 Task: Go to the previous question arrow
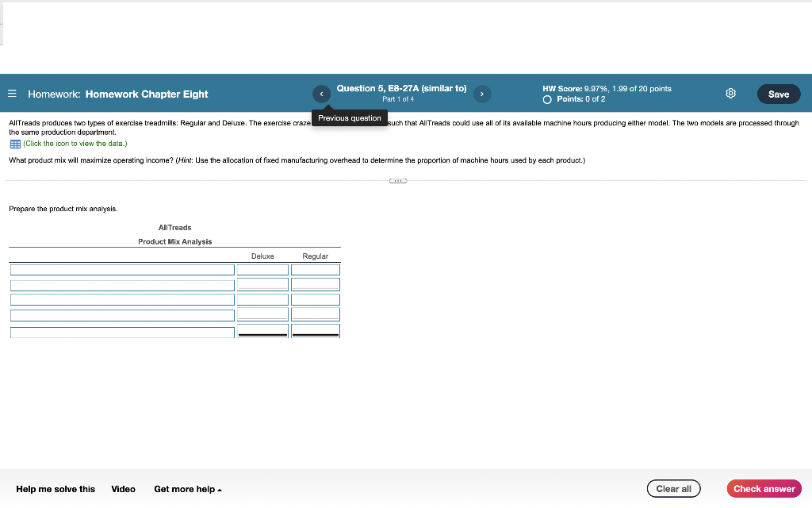321,94
